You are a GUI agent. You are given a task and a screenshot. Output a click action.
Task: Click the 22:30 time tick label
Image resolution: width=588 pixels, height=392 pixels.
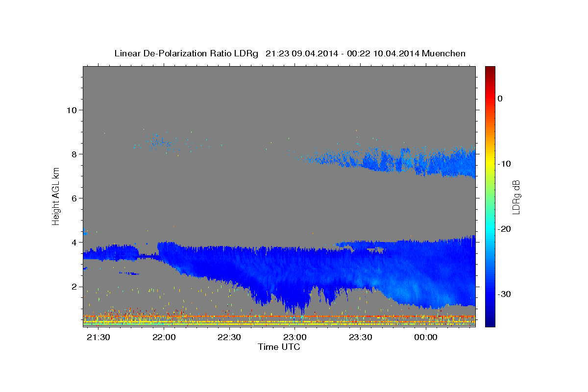tap(229, 338)
